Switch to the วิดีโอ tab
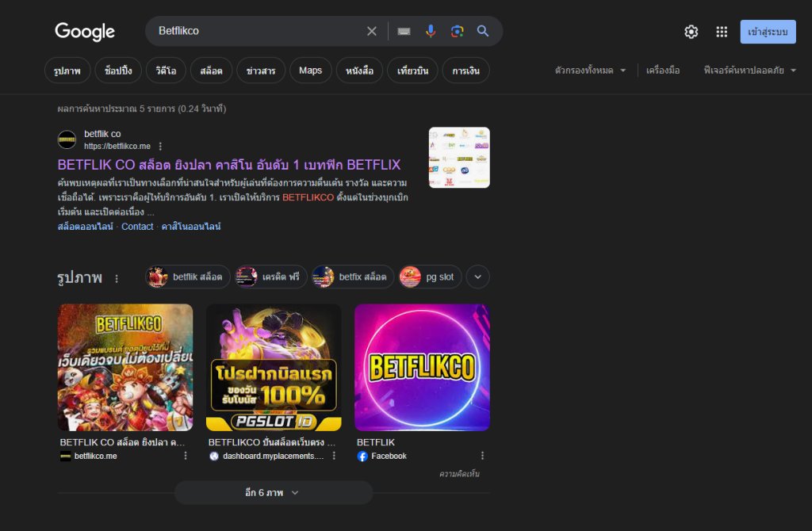The image size is (812, 531). (166, 71)
